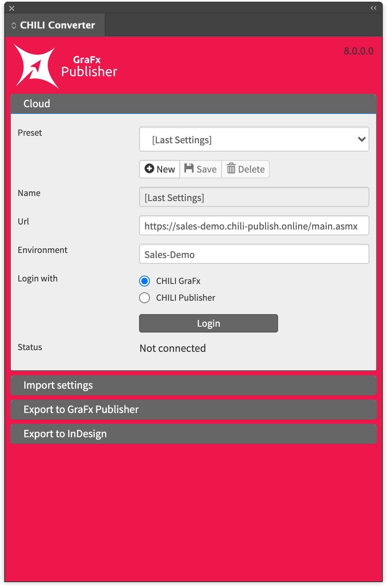Viewport: 387px width, 588px height.
Task: Collapse the Cloud section header
Action: [x=193, y=104]
